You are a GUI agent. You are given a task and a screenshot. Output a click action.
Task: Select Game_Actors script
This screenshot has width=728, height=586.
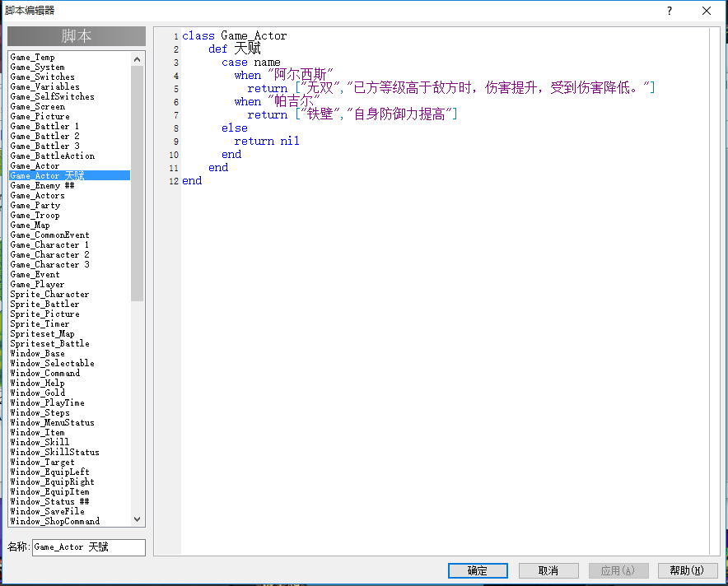70,195
